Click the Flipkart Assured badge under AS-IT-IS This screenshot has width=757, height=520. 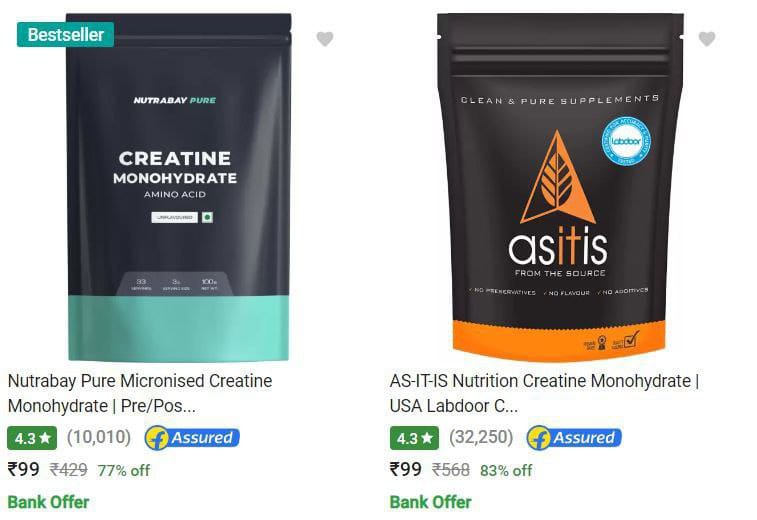[x=574, y=438]
